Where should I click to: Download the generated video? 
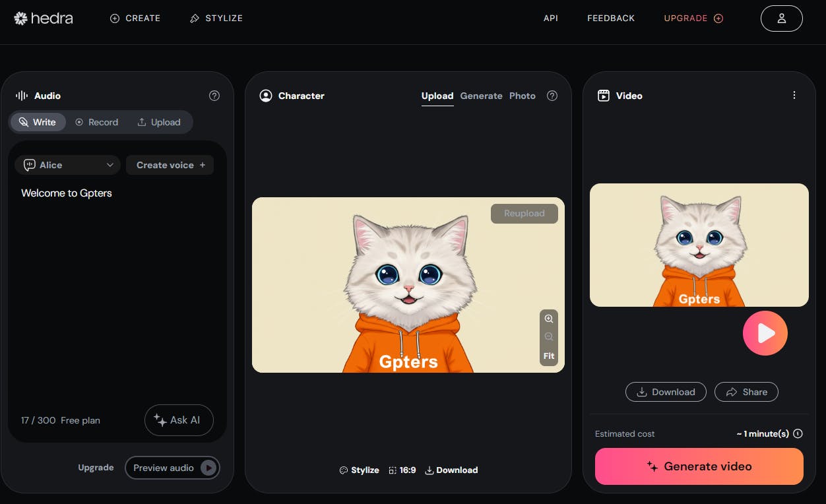(x=666, y=392)
